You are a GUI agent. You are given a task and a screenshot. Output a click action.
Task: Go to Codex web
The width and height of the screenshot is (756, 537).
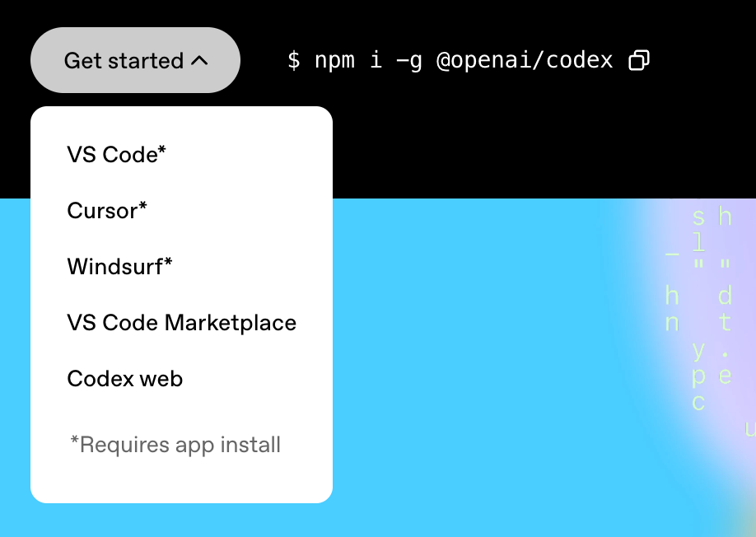pyautogui.click(x=124, y=379)
